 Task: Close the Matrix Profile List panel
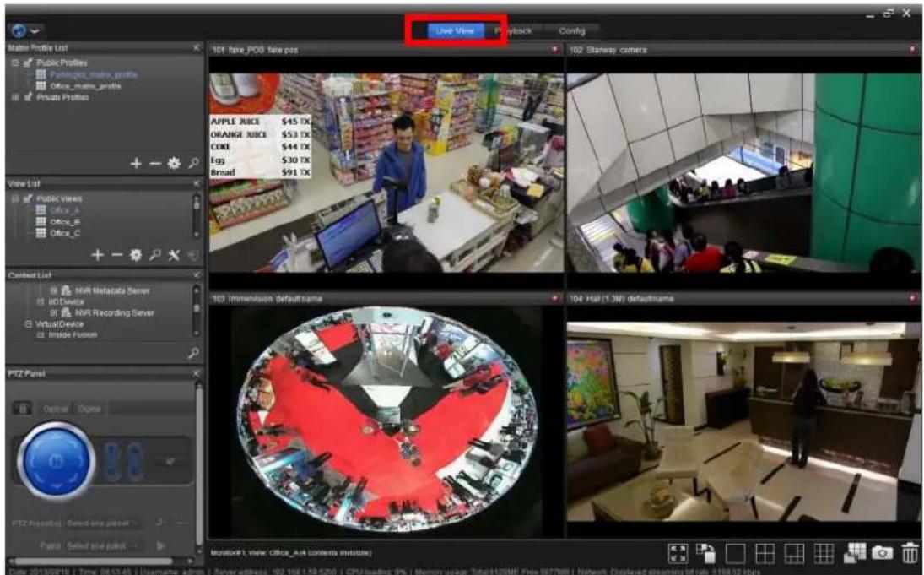coord(197,47)
